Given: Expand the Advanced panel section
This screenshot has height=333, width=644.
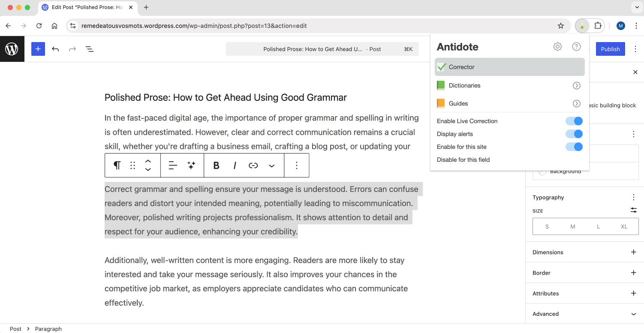Looking at the screenshot, I should 633,314.
